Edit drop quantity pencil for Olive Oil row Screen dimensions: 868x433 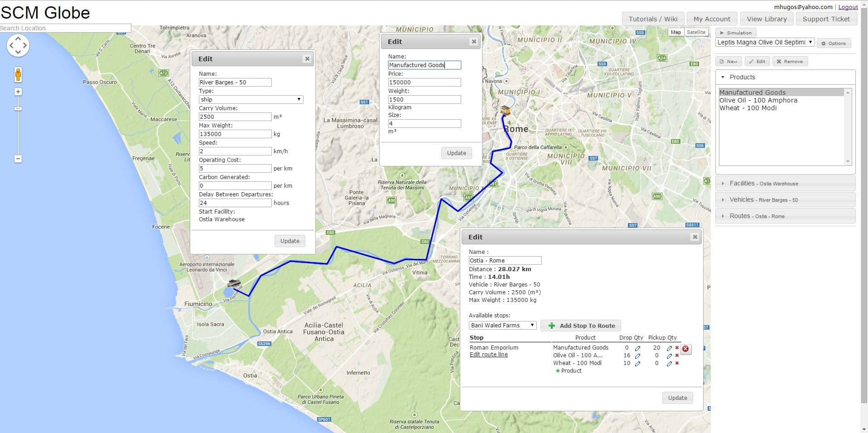pyautogui.click(x=637, y=356)
